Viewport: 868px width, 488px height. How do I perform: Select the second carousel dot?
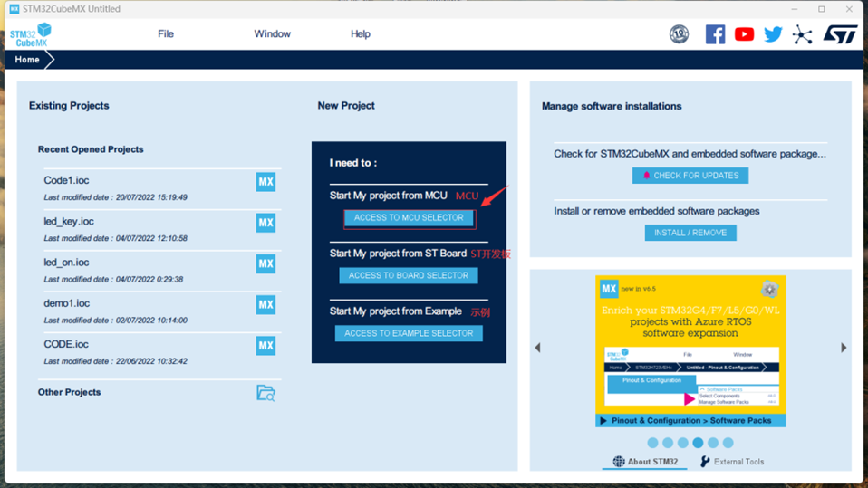tap(668, 443)
